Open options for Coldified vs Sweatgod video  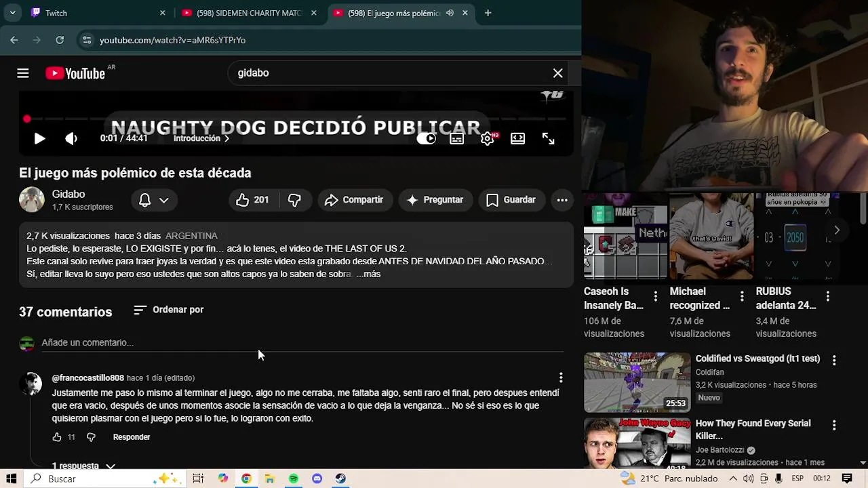click(x=834, y=361)
